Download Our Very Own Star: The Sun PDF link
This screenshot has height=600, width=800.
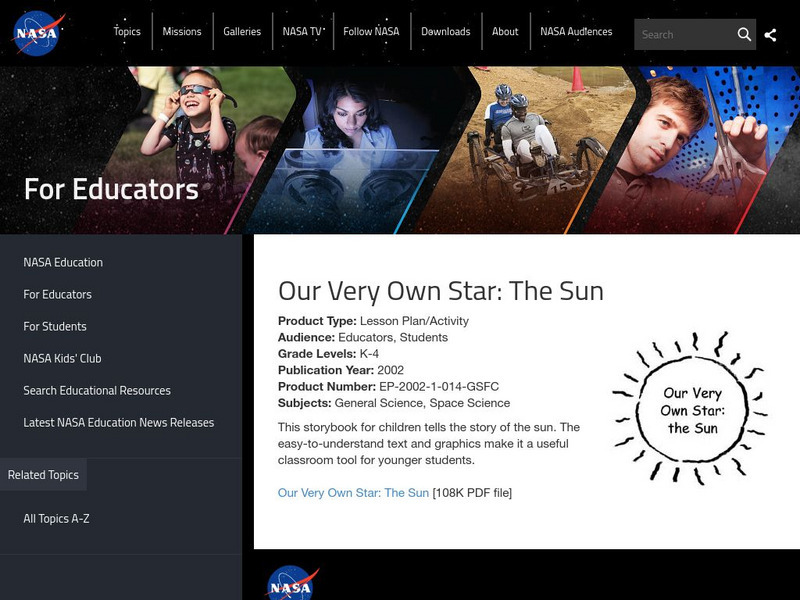coord(353,493)
